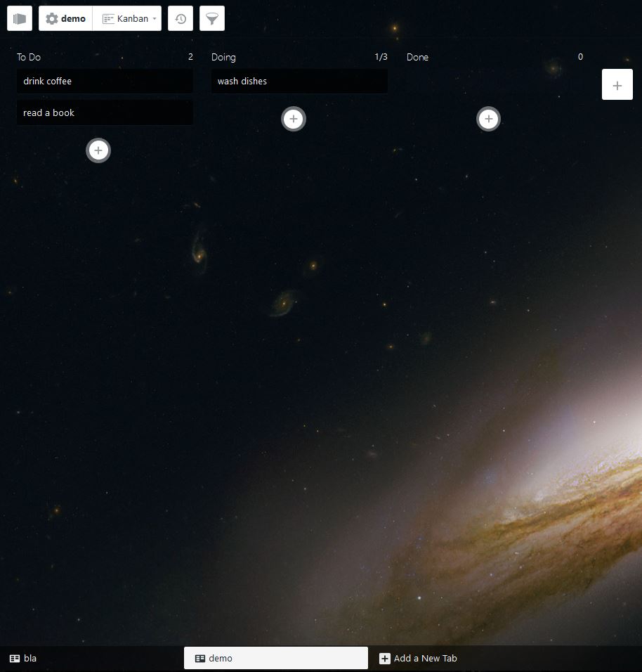Switch to the bla tab
This screenshot has width=642, height=672.
[31, 658]
